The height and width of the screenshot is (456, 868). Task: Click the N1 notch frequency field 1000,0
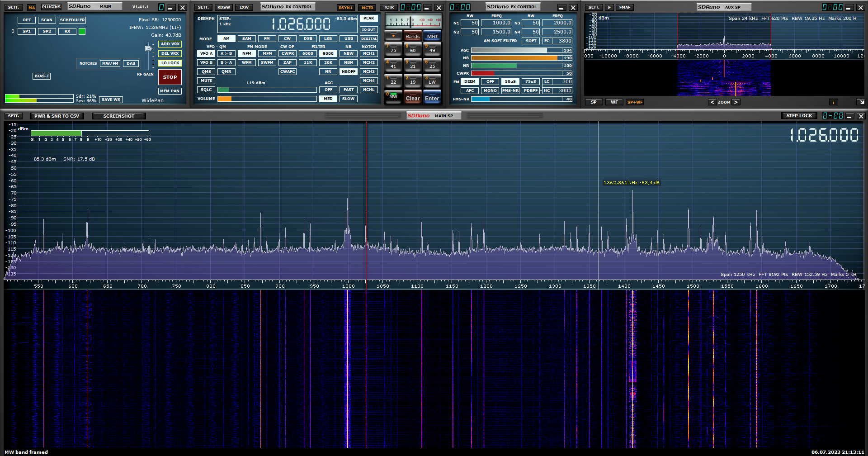click(x=496, y=23)
